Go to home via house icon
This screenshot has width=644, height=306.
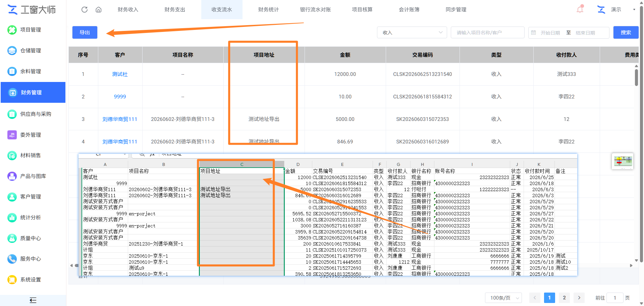pos(99,9)
